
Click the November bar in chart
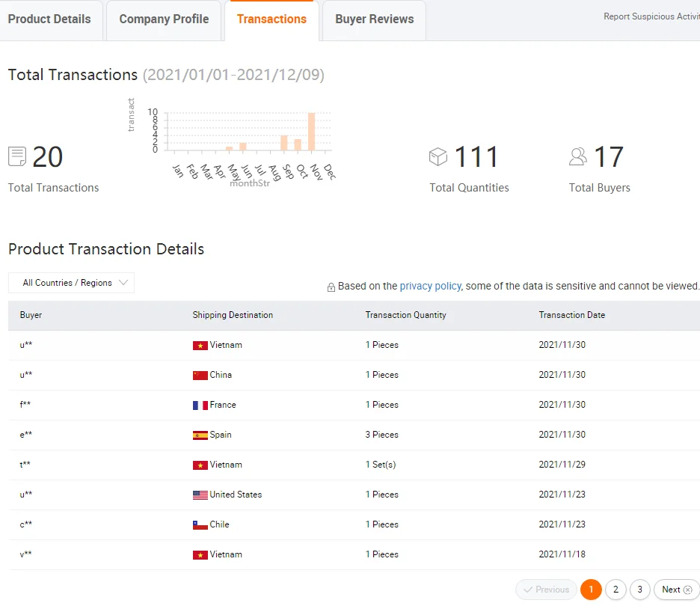pyautogui.click(x=311, y=131)
